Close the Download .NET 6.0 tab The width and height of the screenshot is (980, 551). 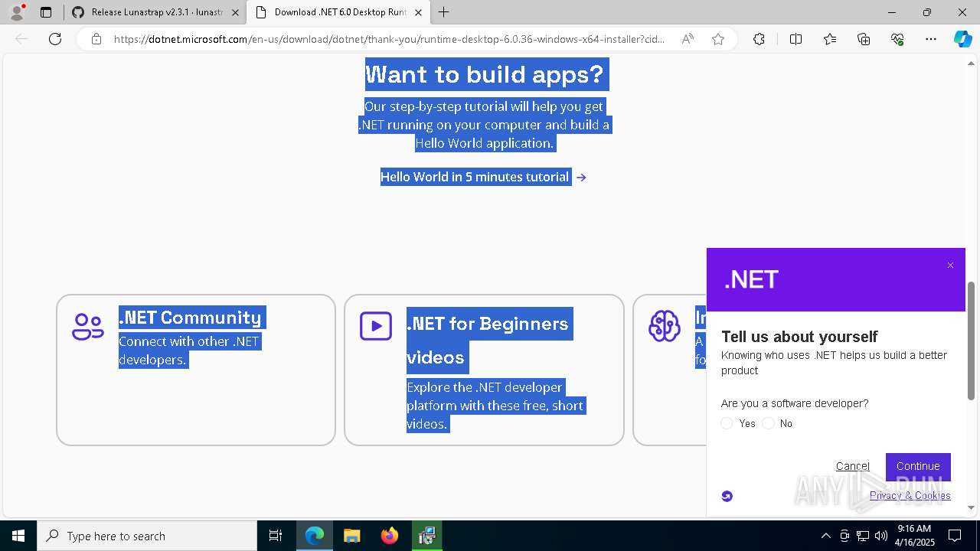pyautogui.click(x=418, y=12)
